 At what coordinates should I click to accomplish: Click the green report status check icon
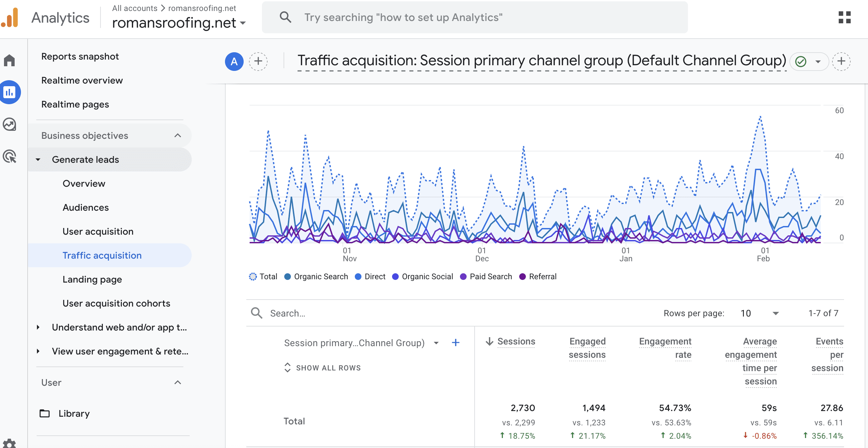801,61
